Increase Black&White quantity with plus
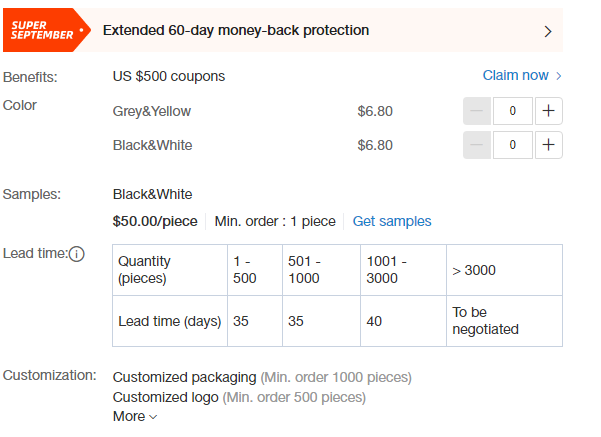The height and width of the screenshot is (437, 601). coord(548,145)
